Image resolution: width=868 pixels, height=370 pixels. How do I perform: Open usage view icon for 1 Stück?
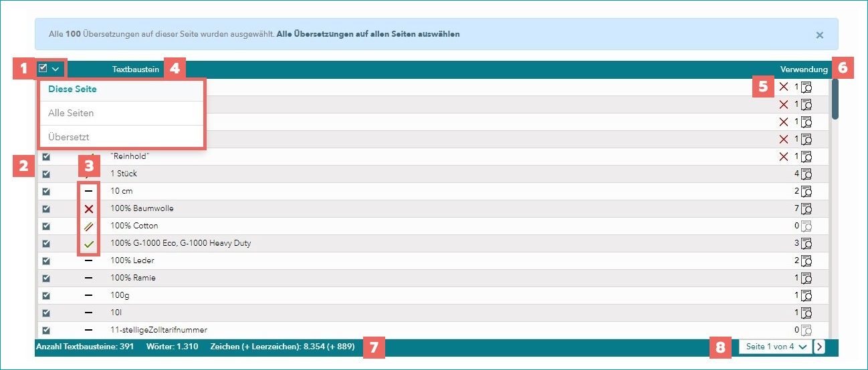point(806,174)
